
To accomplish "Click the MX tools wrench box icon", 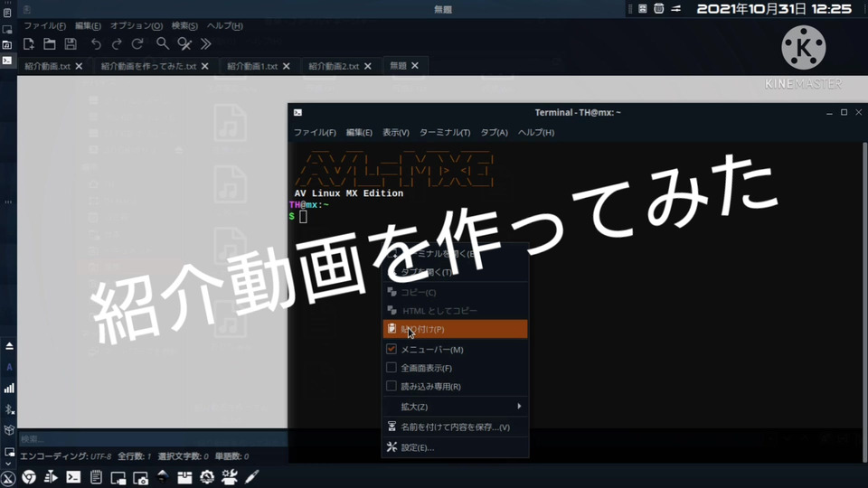I will pyautogui.click(x=229, y=477).
